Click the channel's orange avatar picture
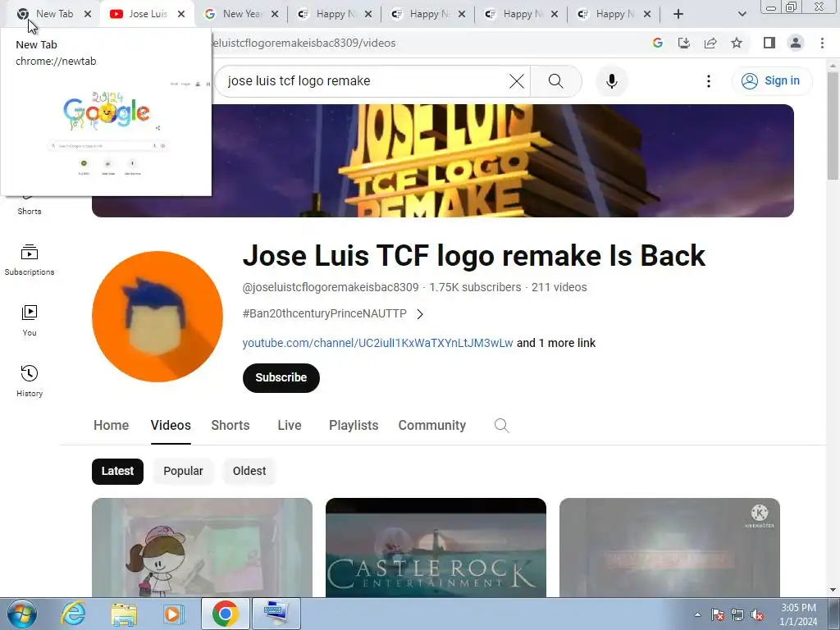 (x=157, y=317)
